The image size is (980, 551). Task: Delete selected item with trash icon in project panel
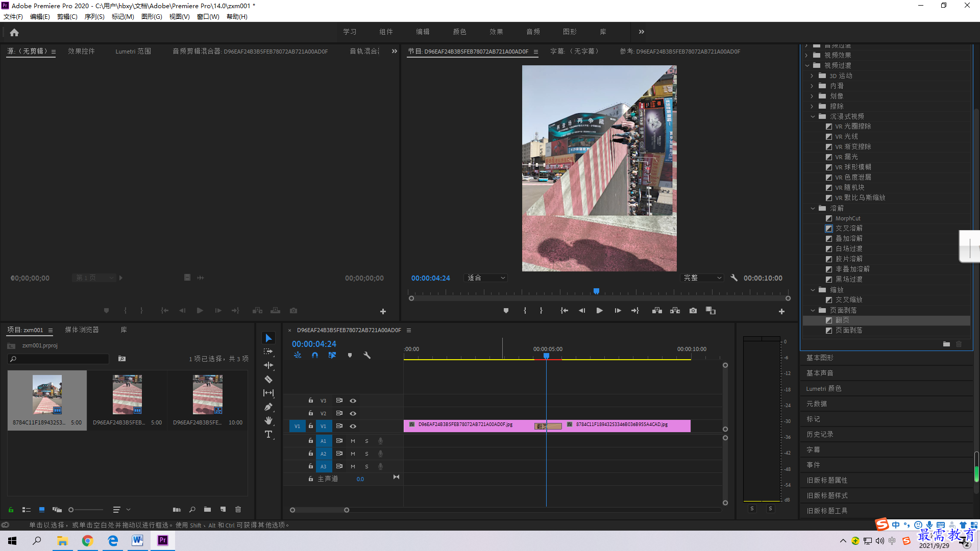point(238,509)
